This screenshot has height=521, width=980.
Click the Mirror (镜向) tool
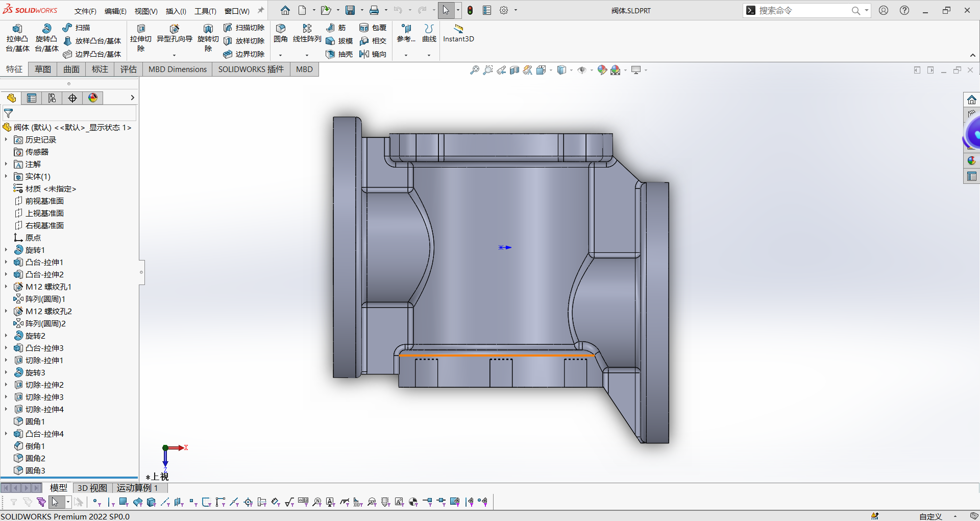click(x=373, y=54)
